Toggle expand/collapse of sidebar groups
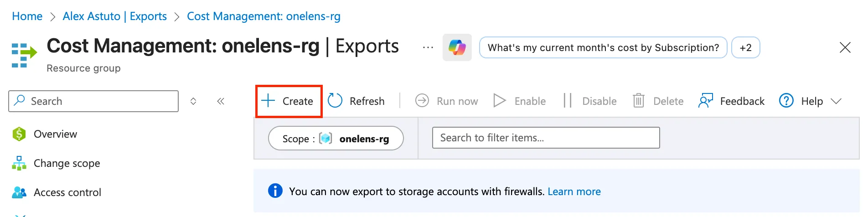Screen dimensions: 868x217 pyautogui.click(x=193, y=101)
